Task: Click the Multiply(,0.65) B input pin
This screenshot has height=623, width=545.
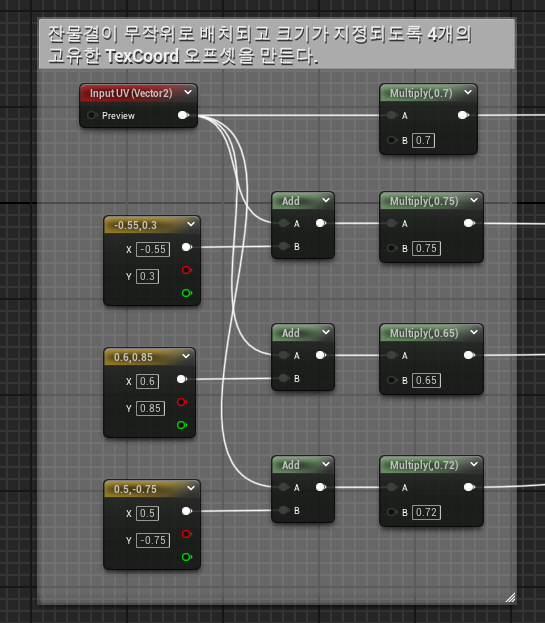Action: click(392, 380)
